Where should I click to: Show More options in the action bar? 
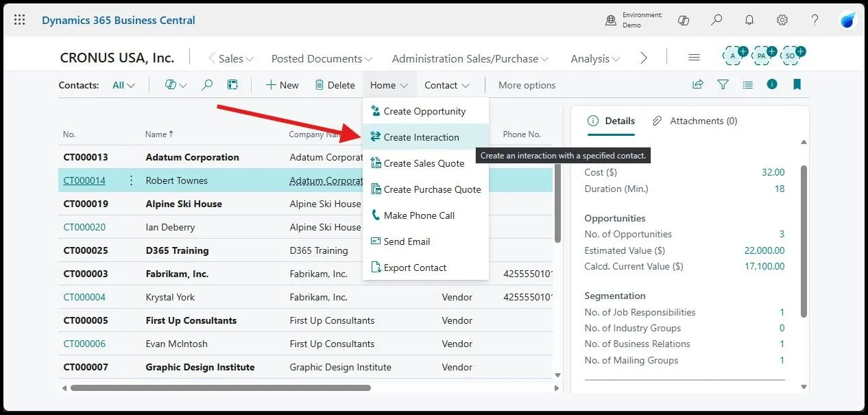527,85
